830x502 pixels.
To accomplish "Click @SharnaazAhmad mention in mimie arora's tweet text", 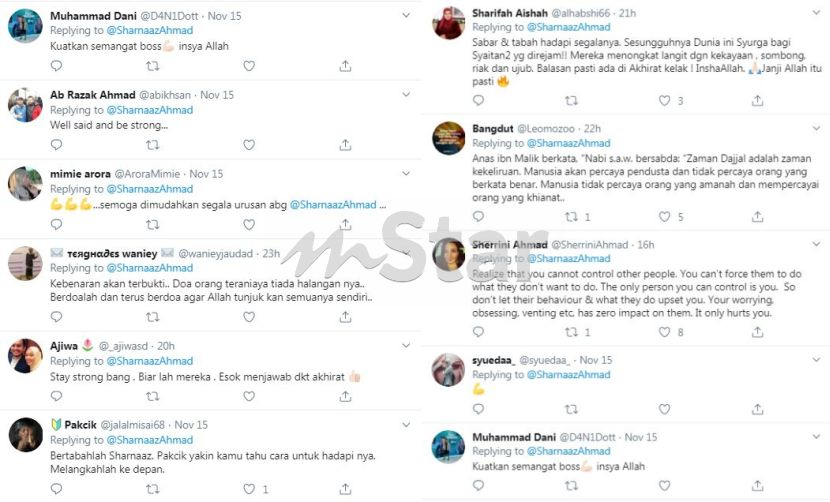I will tap(333, 205).
